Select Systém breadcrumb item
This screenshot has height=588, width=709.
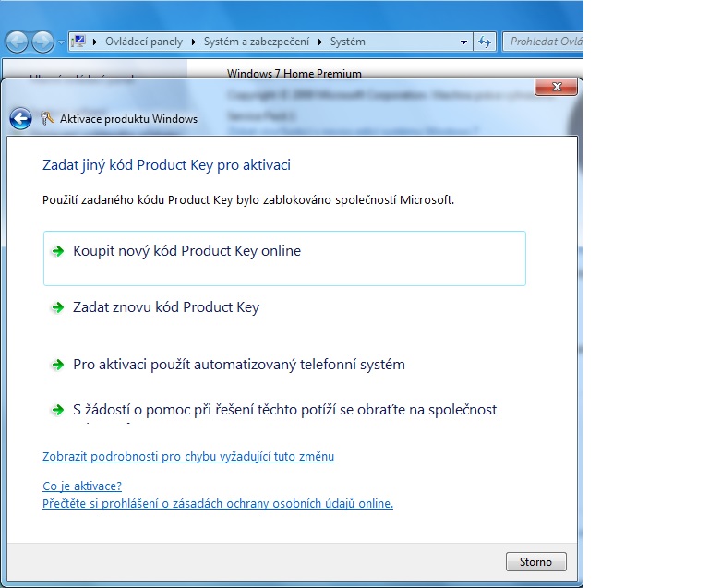click(x=347, y=42)
